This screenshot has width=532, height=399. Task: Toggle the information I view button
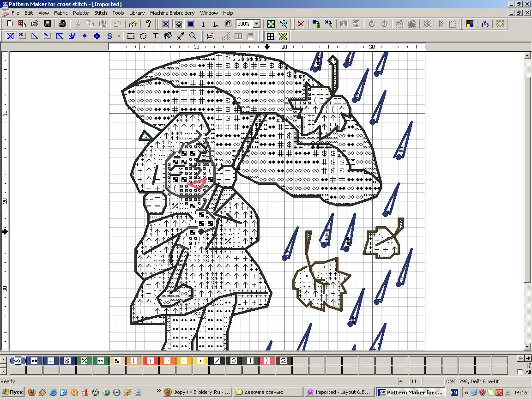(203, 24)
